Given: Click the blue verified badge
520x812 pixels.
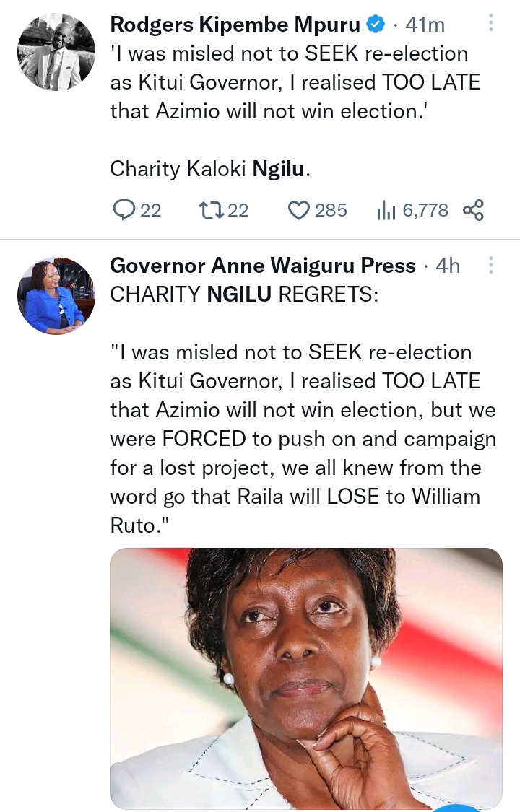Looking at the screenshot, I should [376, 25].
